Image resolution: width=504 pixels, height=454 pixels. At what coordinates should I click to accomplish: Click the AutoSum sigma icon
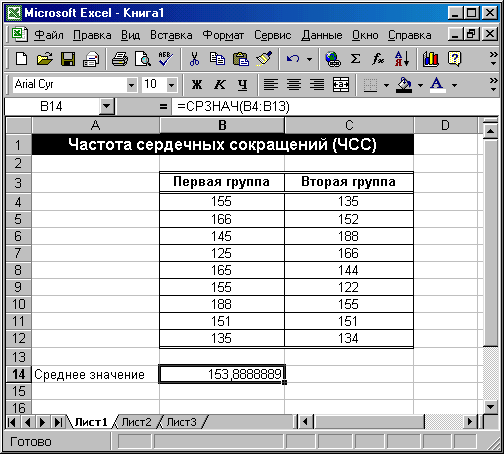click(355, 59)
